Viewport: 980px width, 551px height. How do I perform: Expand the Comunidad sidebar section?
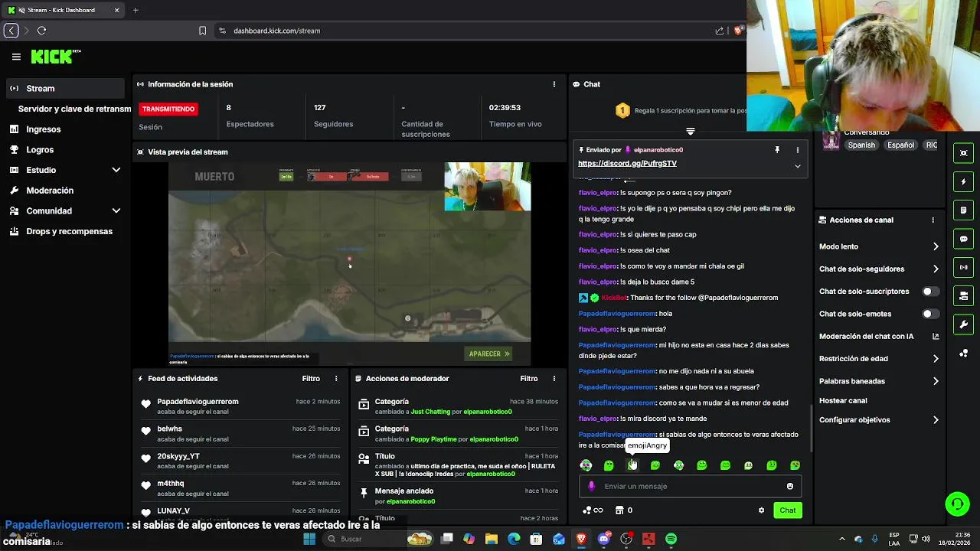point(116,210)
